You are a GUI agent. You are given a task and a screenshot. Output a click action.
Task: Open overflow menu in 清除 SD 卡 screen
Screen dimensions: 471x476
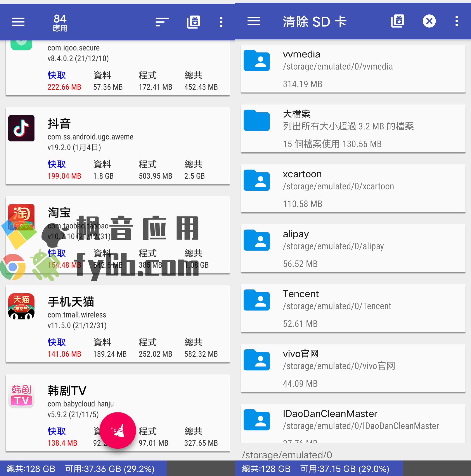tap(457, 21)
